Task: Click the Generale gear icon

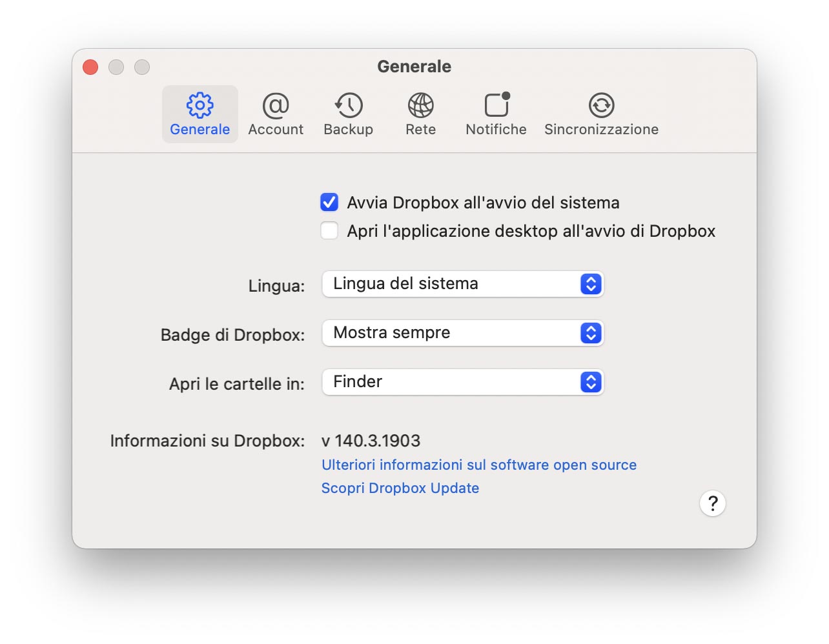Action: [x=200, y=105]
